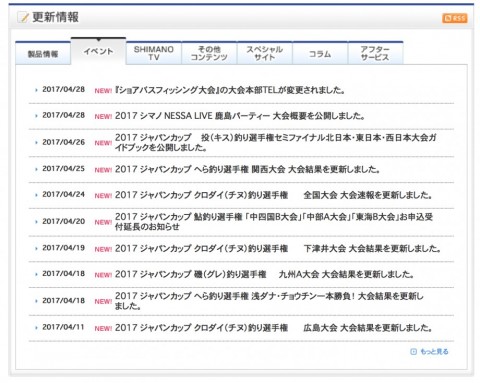
Task: Click もっと見る to show more updates
Action: [434, 351]
